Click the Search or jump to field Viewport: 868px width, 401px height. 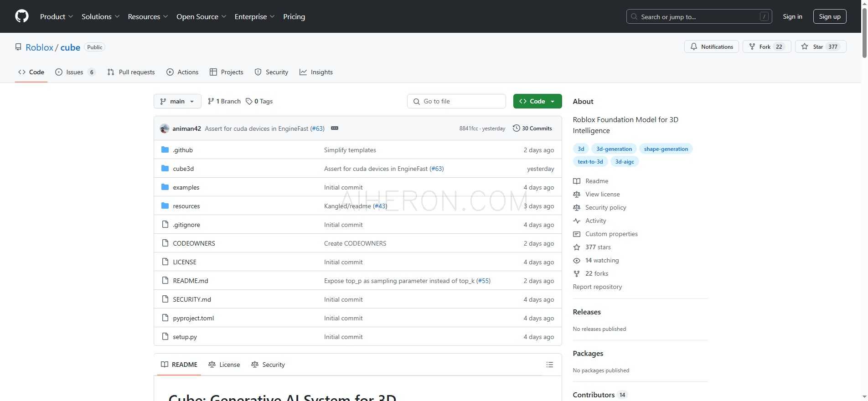(699, 16)
